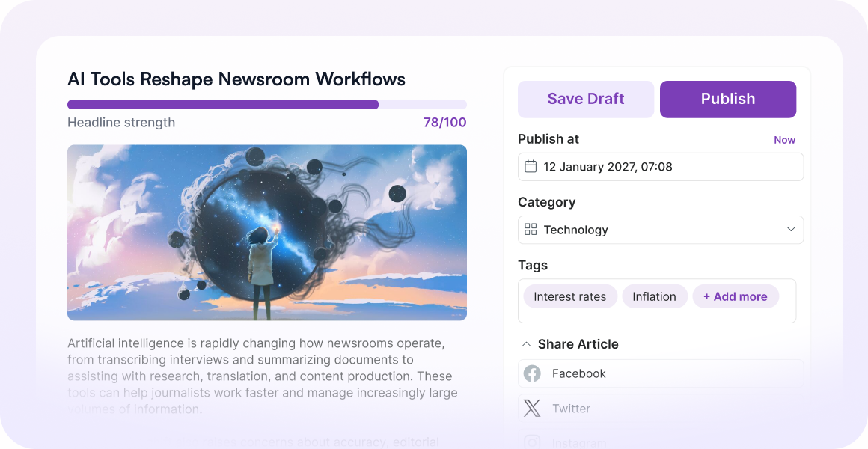Click the X Twitter logo icon

532,409
